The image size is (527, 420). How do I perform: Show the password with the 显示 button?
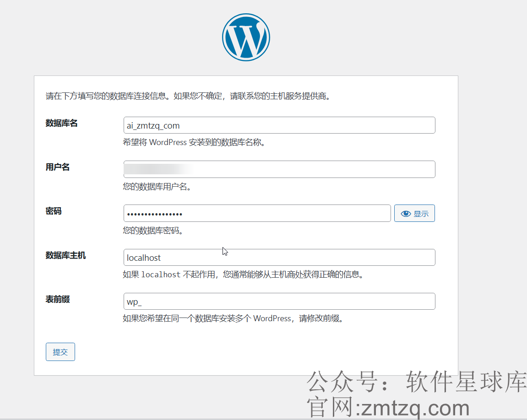(414, 213)
